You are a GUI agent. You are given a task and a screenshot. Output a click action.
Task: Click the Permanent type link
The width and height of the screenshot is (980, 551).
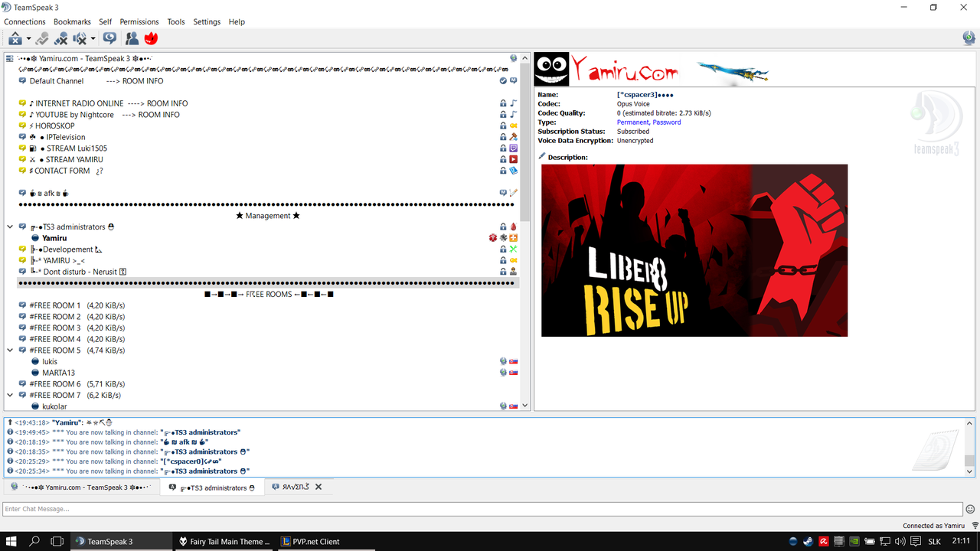pyautogui.click(x=633, y=122)
